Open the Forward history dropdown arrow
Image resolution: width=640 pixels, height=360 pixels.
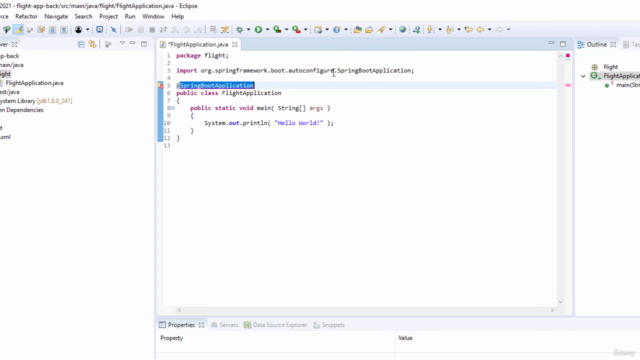tap(509, 29)
